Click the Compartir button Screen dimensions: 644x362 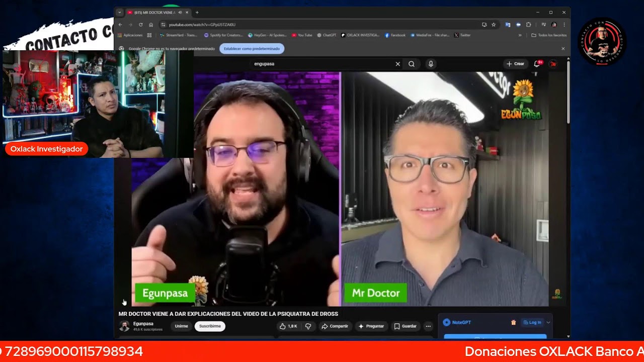[x=335, y=326]
